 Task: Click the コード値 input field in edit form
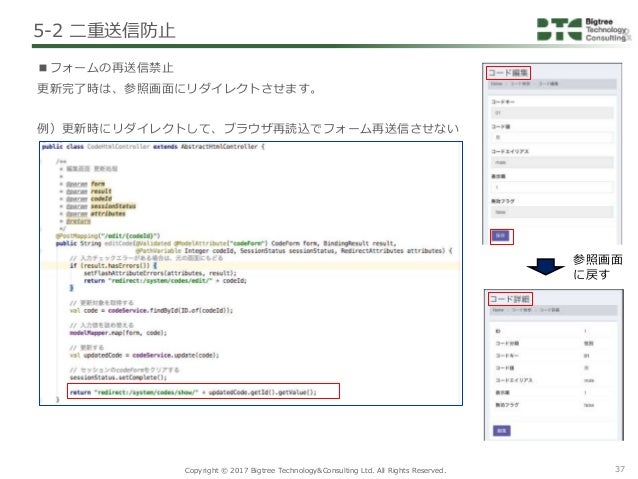pos(552,138)
